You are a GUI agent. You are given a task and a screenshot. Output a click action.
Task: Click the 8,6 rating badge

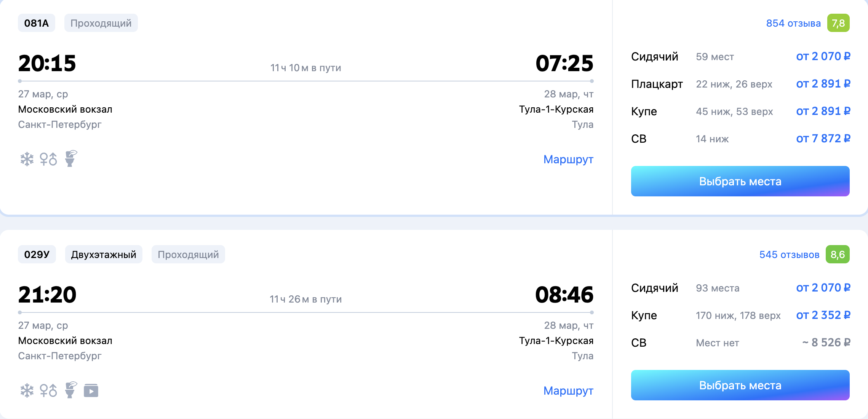(x=837, y=255)
